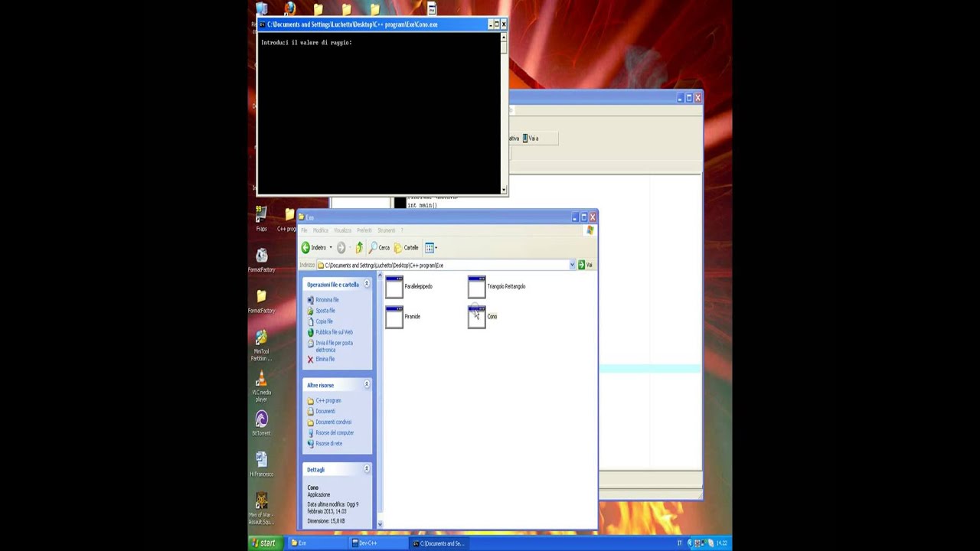
Task: Open the upper FormatFactory desktop icon
Action: click(x=262, y=260)
